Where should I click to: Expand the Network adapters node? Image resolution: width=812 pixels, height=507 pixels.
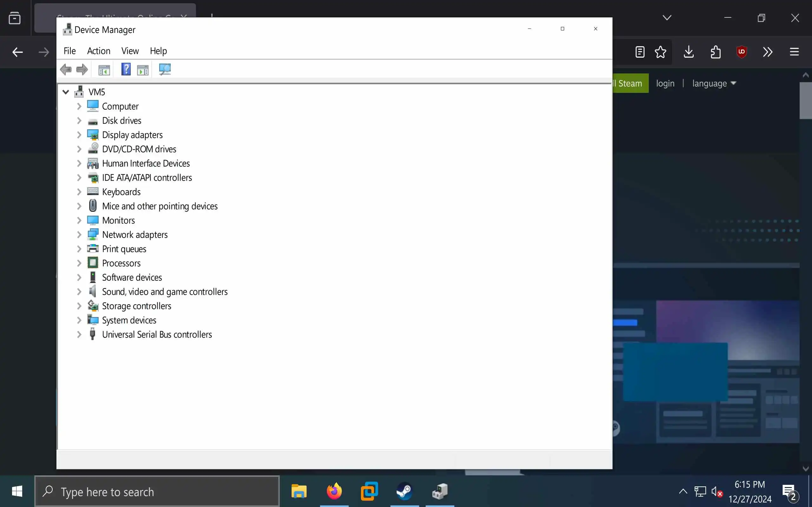click(79, 235)
